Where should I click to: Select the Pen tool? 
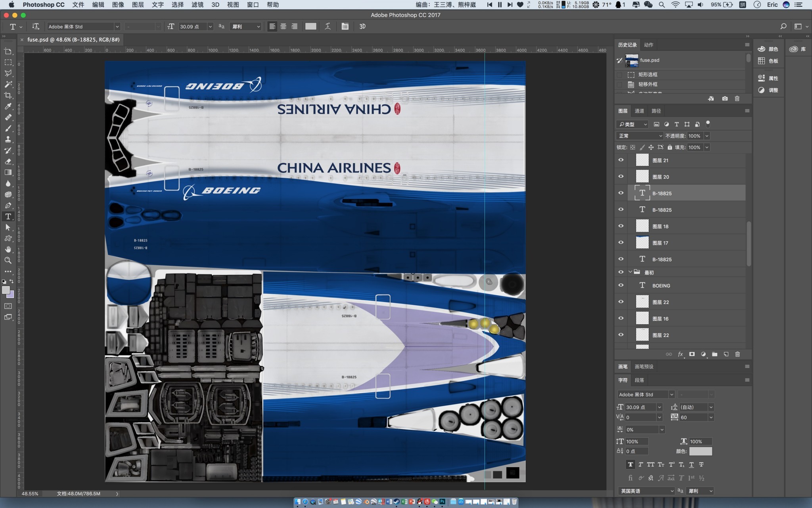click(8, 206)
